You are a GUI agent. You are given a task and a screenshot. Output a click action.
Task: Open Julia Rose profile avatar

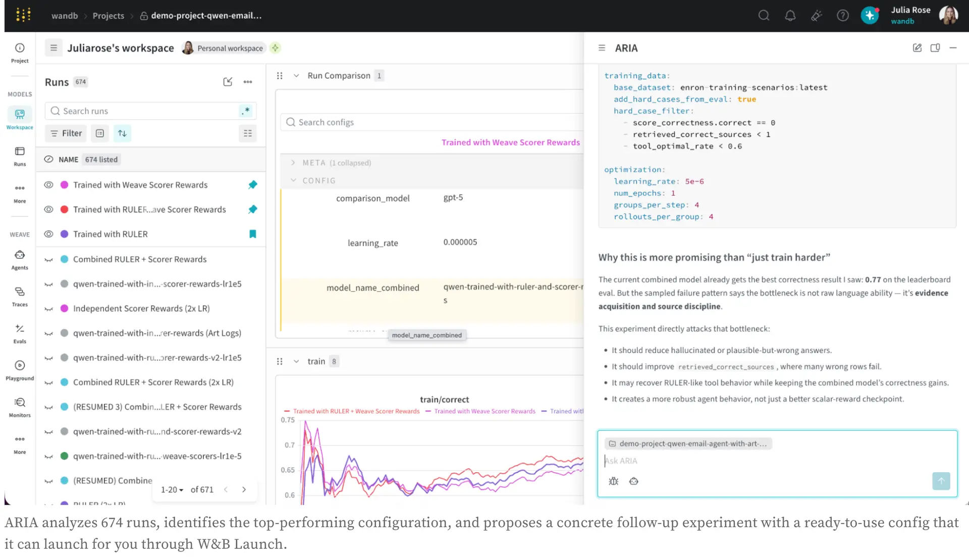(x=949, y=16)
